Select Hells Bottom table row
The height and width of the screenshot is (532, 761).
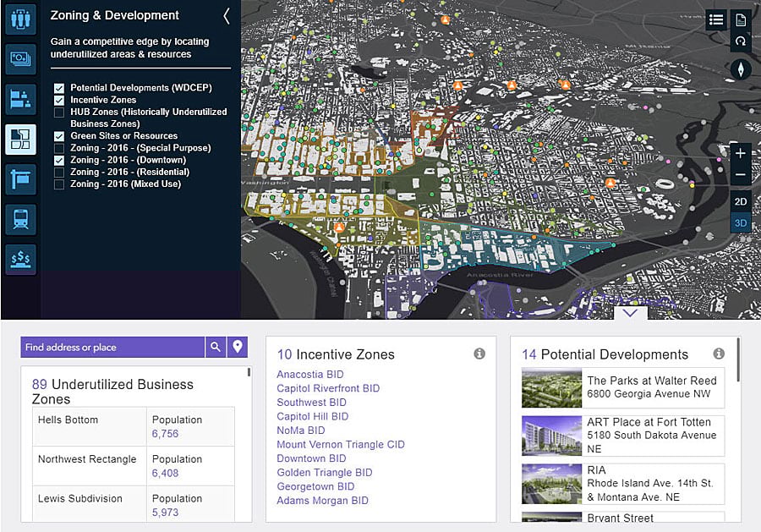[x=134, y=426]
